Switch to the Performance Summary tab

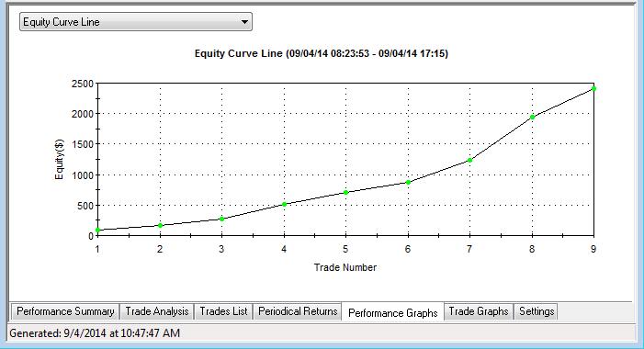click(65, 311)
